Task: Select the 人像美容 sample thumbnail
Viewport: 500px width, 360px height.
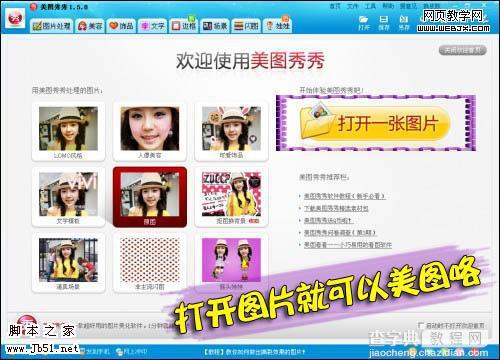Action: (x=150, y=132)
